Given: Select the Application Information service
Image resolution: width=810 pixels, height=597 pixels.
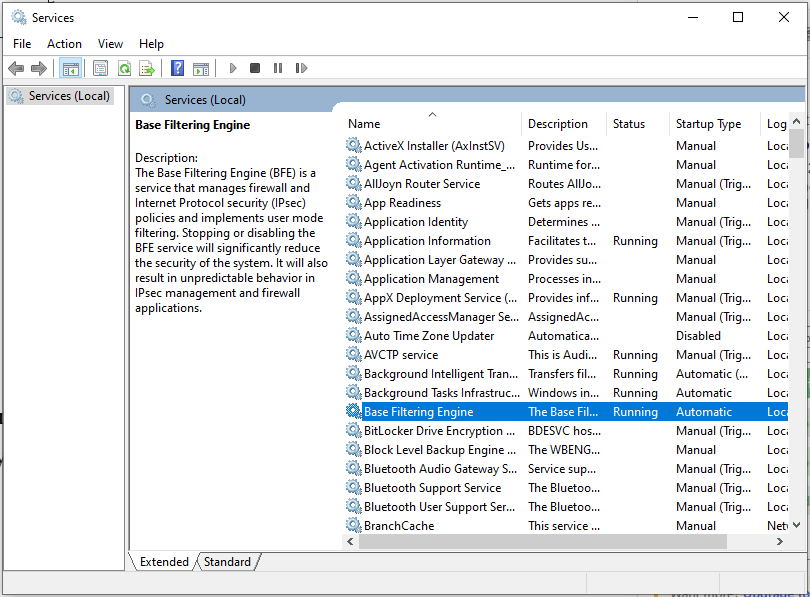Looking at the screenshot, I should 566,241.
